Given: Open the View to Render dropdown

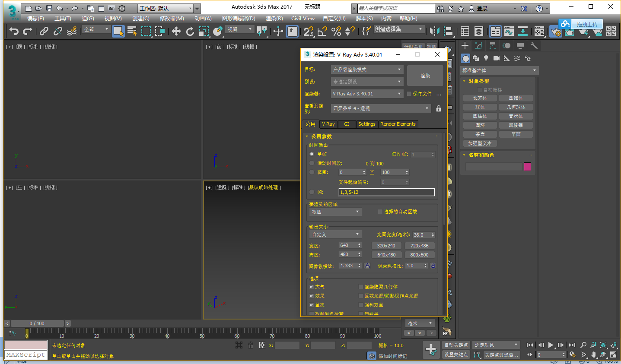Looking at the screenshot, I should (x=381, y=108).
